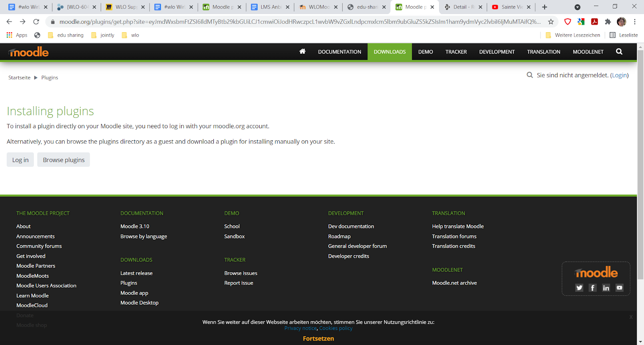Open Moodle 3.10 documentation link
644x345 pixels.
135,226
